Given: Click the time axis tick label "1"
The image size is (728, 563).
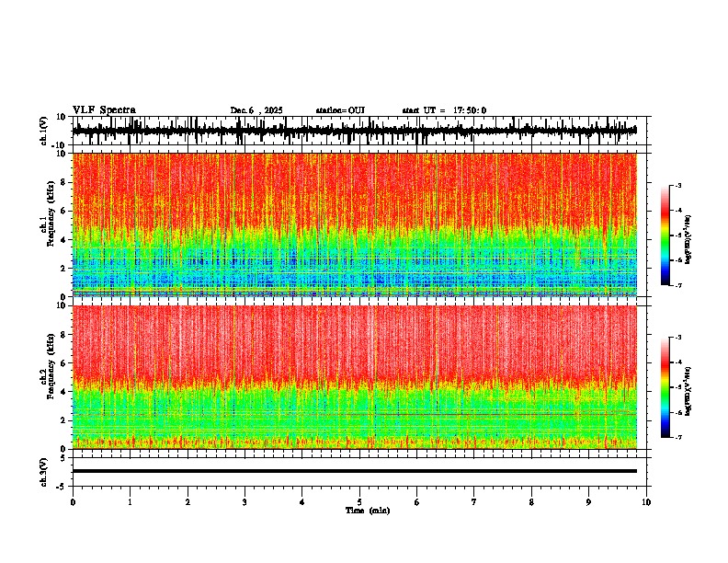Looking at the screenshot, I should 130,502.
